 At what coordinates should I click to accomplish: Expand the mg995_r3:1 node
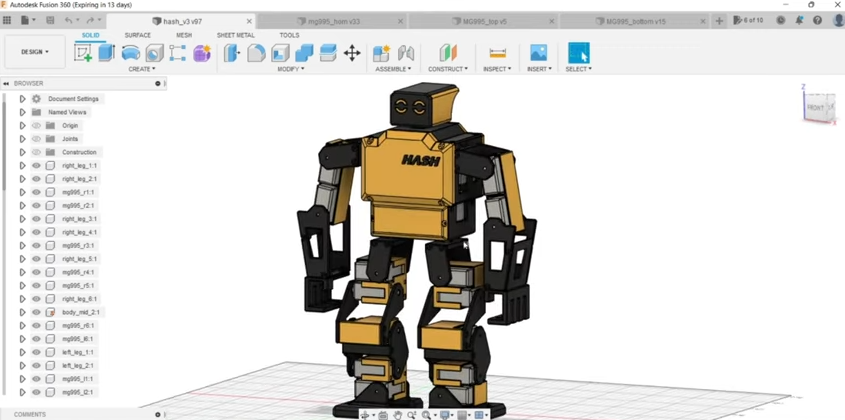click(x=23, y=246)
